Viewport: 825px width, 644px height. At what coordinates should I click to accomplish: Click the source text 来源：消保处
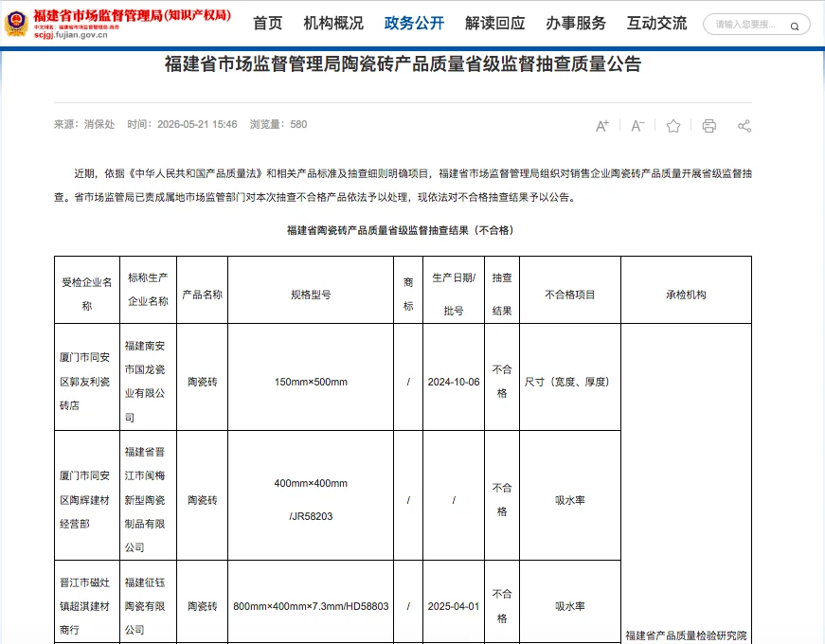tap(84, 124)
